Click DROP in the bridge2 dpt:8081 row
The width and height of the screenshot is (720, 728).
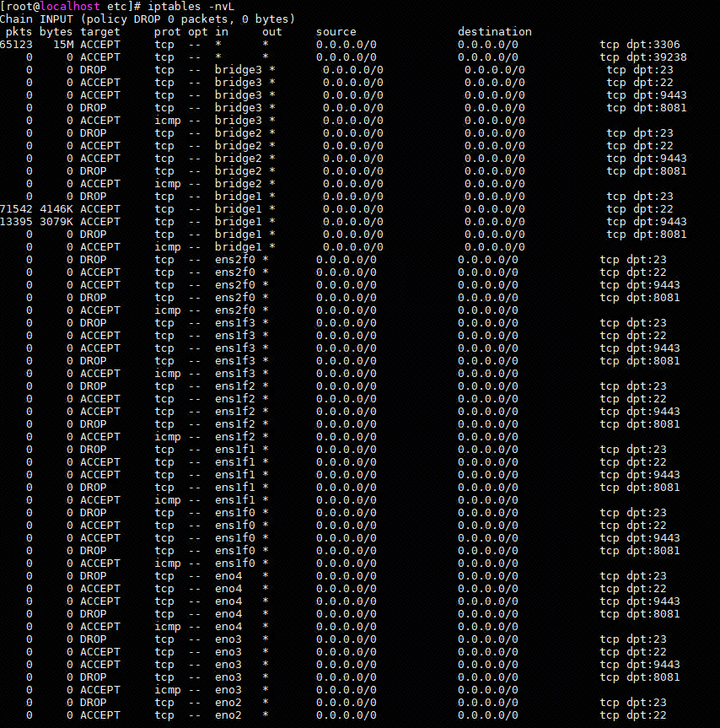pos(93,171)
